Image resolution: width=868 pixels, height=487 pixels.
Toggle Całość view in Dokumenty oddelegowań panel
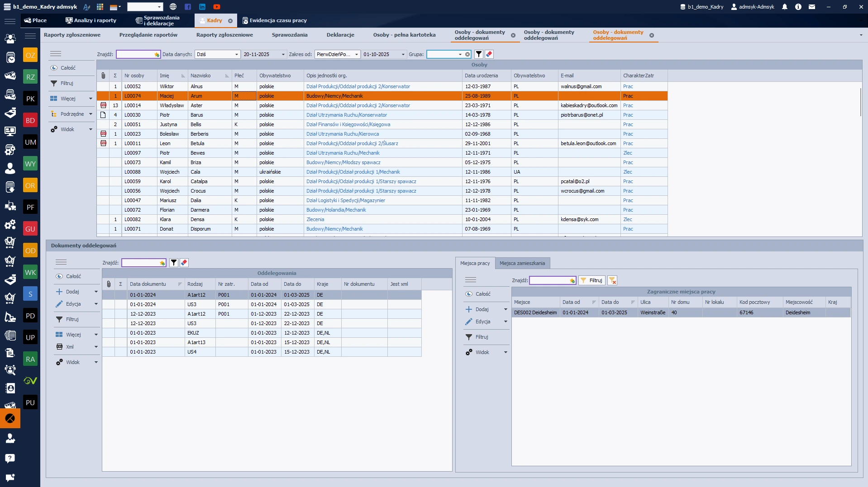pos(73,276)
